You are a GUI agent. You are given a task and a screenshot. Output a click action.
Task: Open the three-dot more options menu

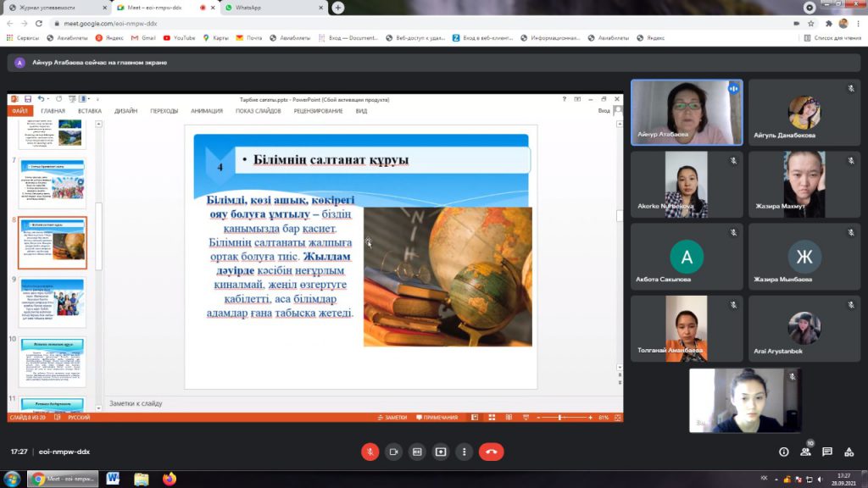(464, 452)
